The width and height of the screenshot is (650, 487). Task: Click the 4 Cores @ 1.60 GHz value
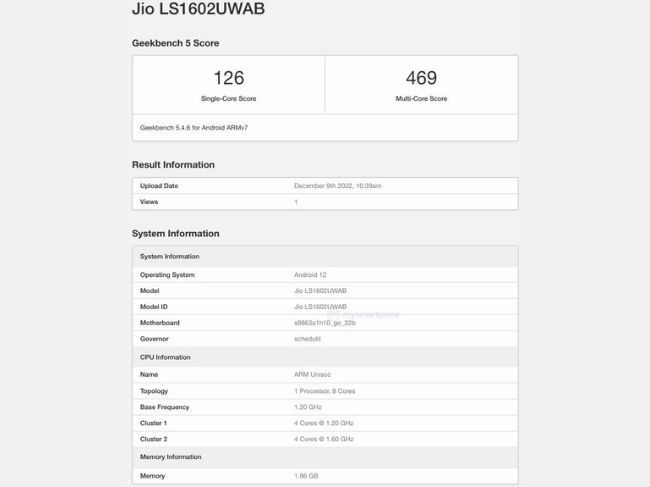323,439
